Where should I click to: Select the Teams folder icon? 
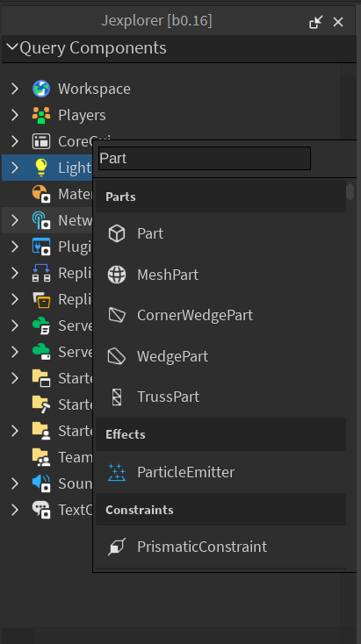[x=41, y=457]
